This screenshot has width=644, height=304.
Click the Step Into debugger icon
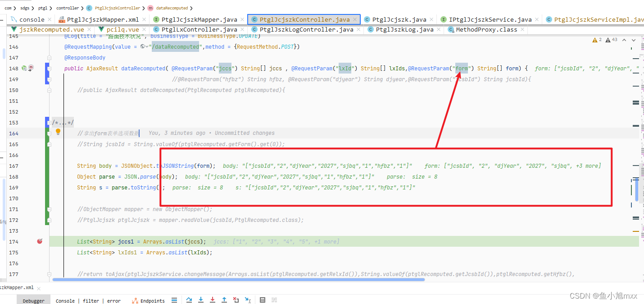201,300
